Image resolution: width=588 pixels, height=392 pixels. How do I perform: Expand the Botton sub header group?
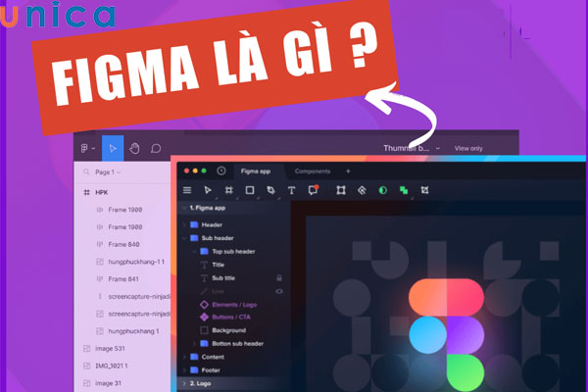coord(194,344)
